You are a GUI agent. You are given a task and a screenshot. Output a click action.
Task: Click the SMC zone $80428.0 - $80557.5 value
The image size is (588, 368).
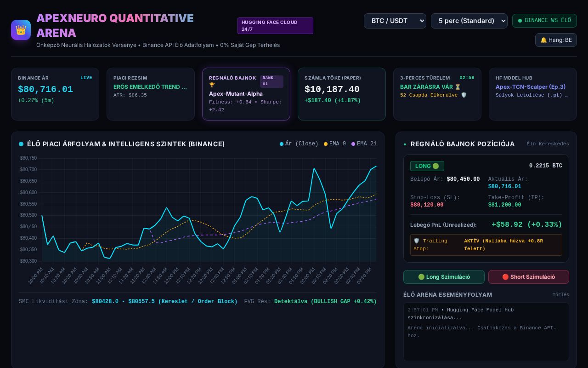(164, 302)
